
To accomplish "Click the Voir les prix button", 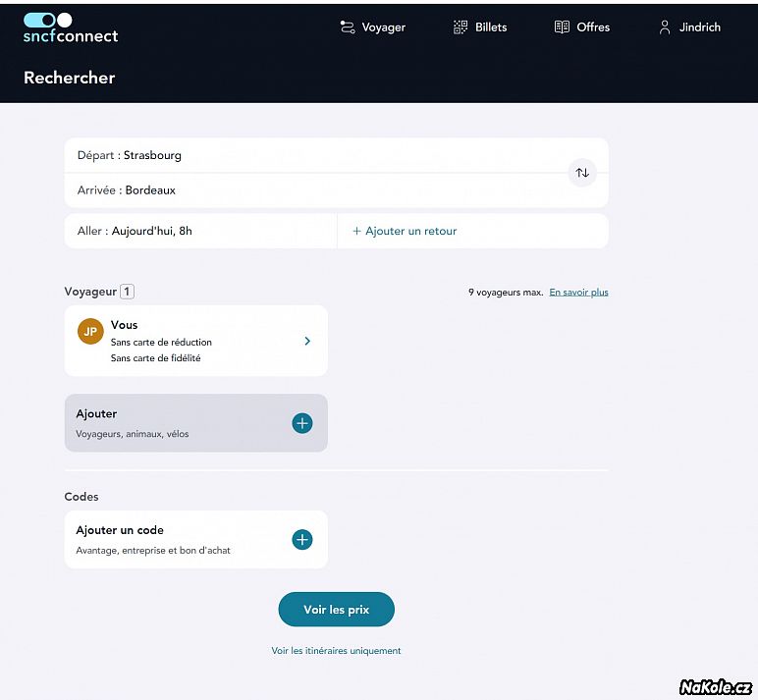I will [x=336, y=610].
